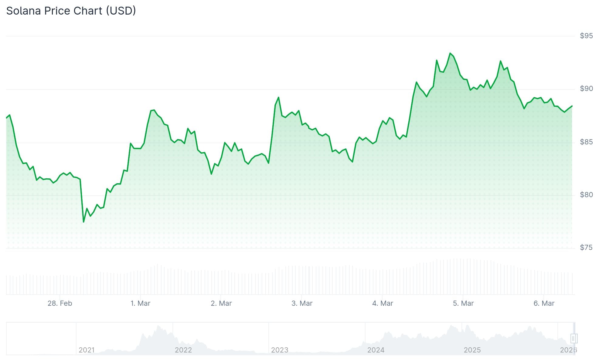599x364 pixels.
Task: Click the $75 price axis label
Action: pos(586,248)
